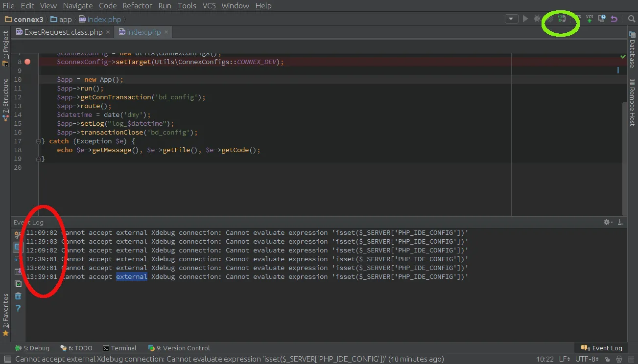
Task: Click cursor position 10:22 in status bar
Action: coord(545,360)
